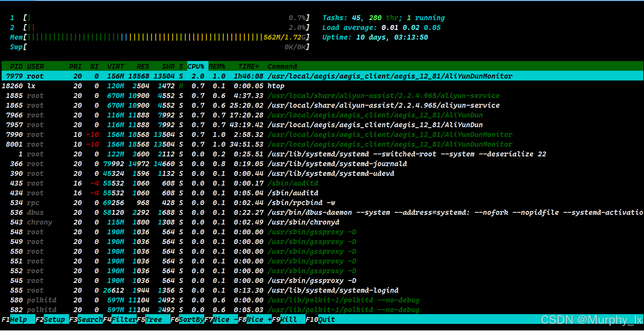Select polkitd row PID 582
The image size is (644, 331).
(x=322, y=310)
